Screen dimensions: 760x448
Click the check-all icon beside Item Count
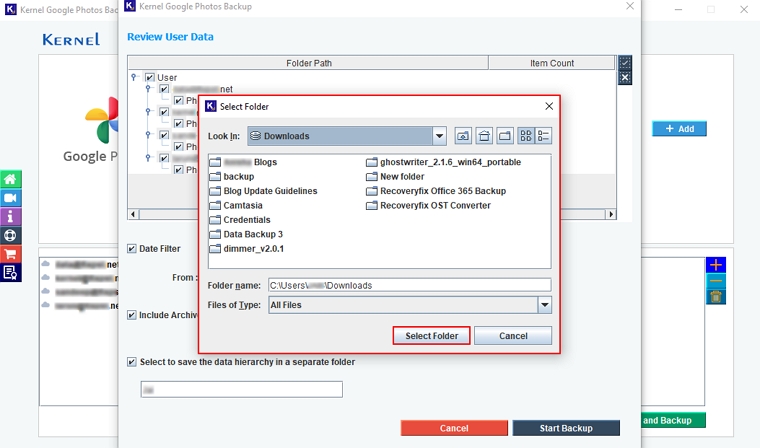click(625, 63)
